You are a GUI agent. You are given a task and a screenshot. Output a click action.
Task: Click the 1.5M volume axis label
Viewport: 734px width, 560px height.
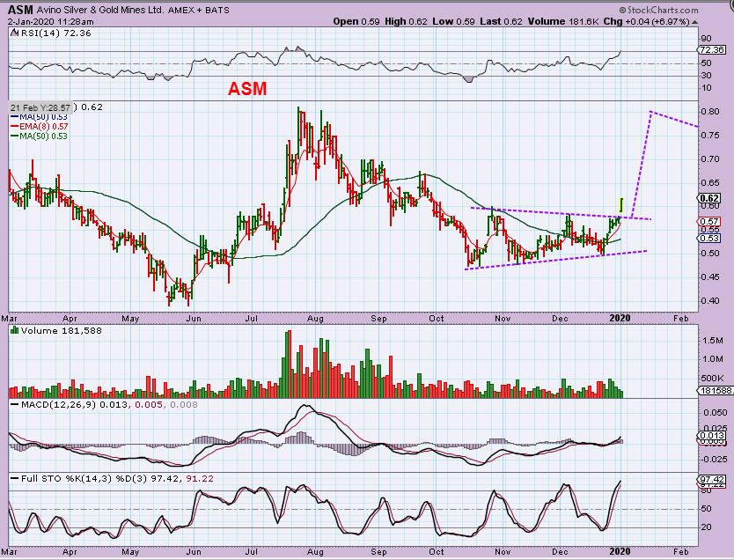click(713, 341)
